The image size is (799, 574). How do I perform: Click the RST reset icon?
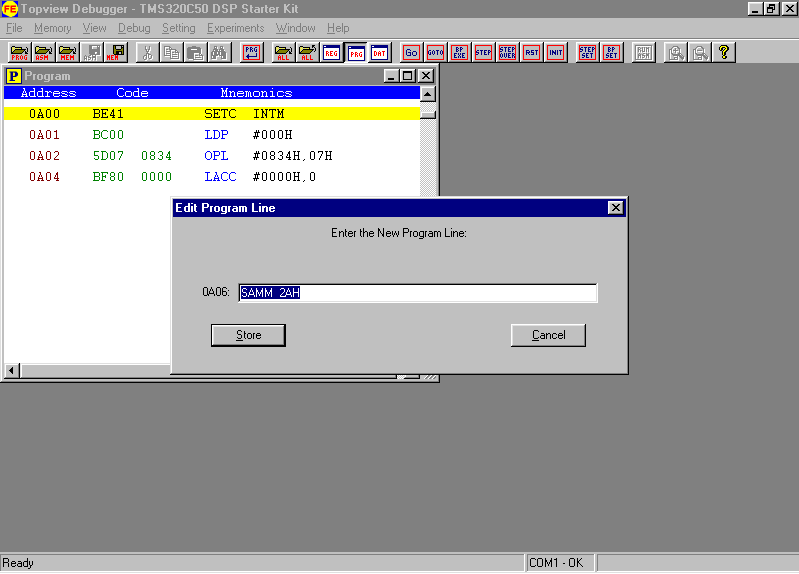pos(532,52)
